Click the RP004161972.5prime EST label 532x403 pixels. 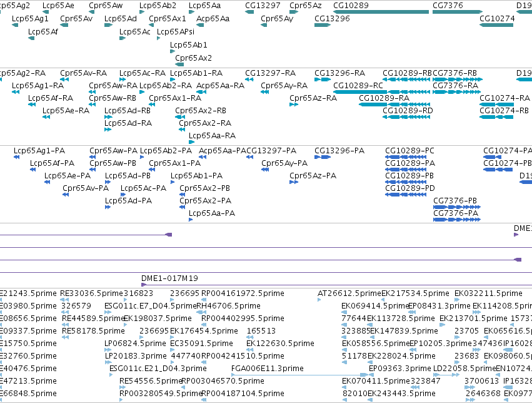(243, 293)
